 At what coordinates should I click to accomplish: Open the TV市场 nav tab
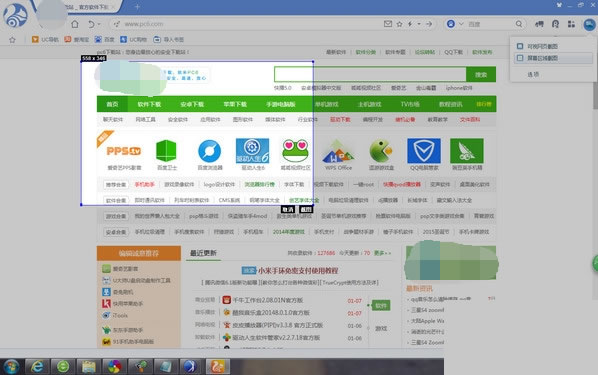pyautogui.click(x=410, y=104)
